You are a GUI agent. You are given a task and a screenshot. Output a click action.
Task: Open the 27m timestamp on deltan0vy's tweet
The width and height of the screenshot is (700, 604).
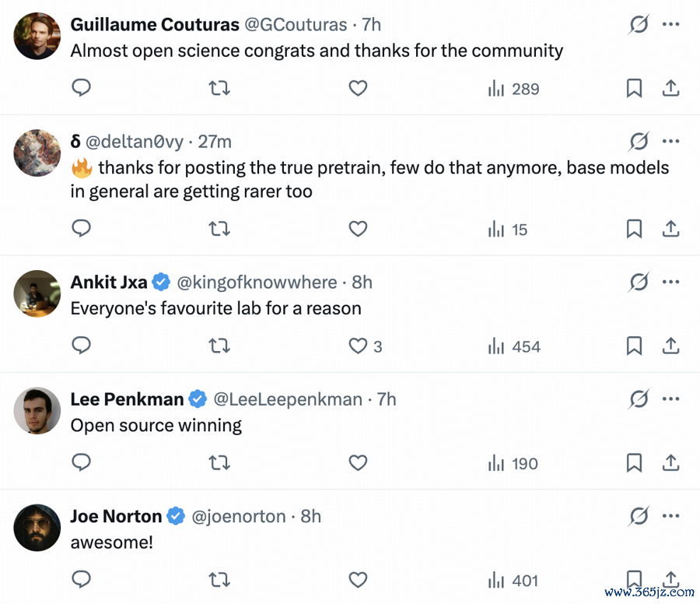pyautogui.click(x=215, y=142)
